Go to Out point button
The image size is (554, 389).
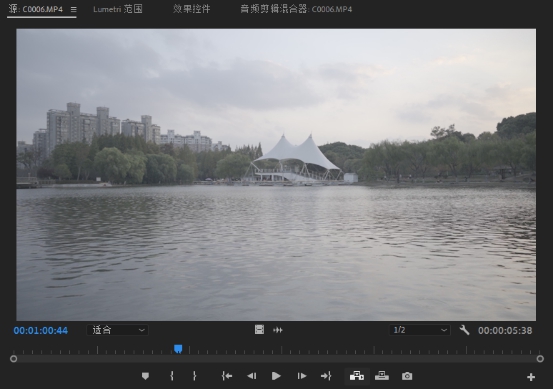point(326,376)
